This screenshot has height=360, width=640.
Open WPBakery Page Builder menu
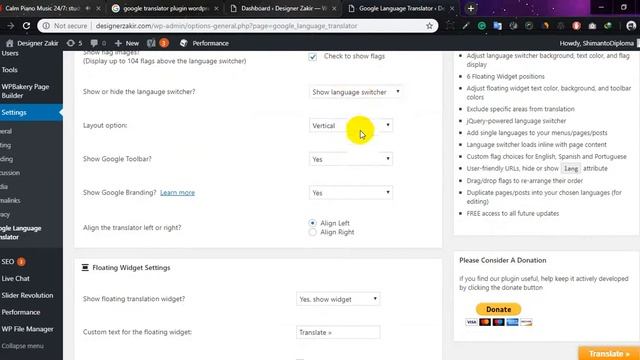tap(25, 91)
